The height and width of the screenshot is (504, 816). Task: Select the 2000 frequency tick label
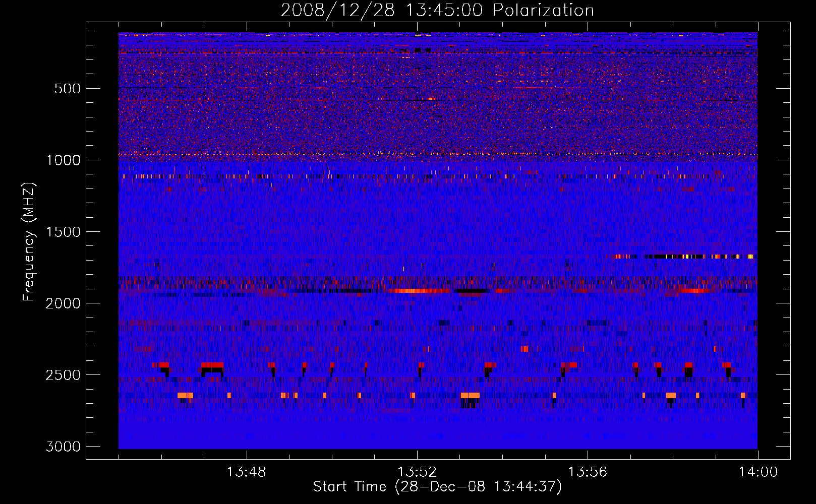click(x=63, y=303)
